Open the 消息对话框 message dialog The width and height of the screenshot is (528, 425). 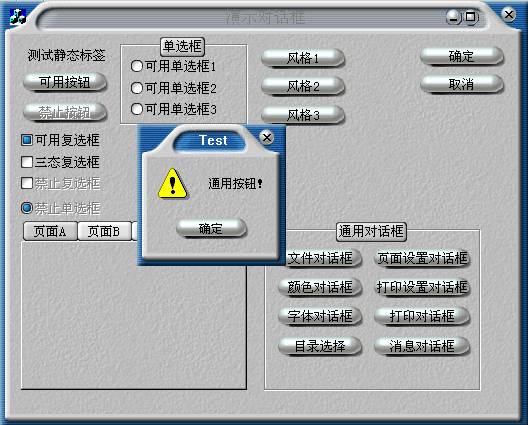[x=422, y=346]
